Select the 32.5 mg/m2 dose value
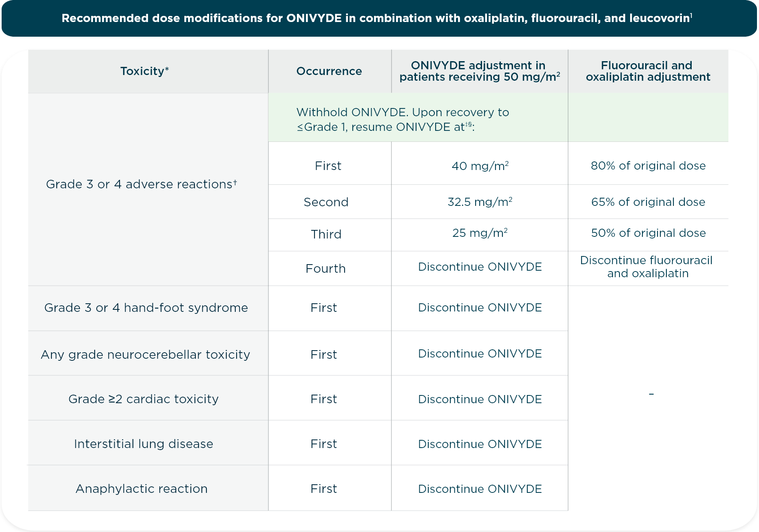Screen dimensions: 759x532 click(480, 202)
